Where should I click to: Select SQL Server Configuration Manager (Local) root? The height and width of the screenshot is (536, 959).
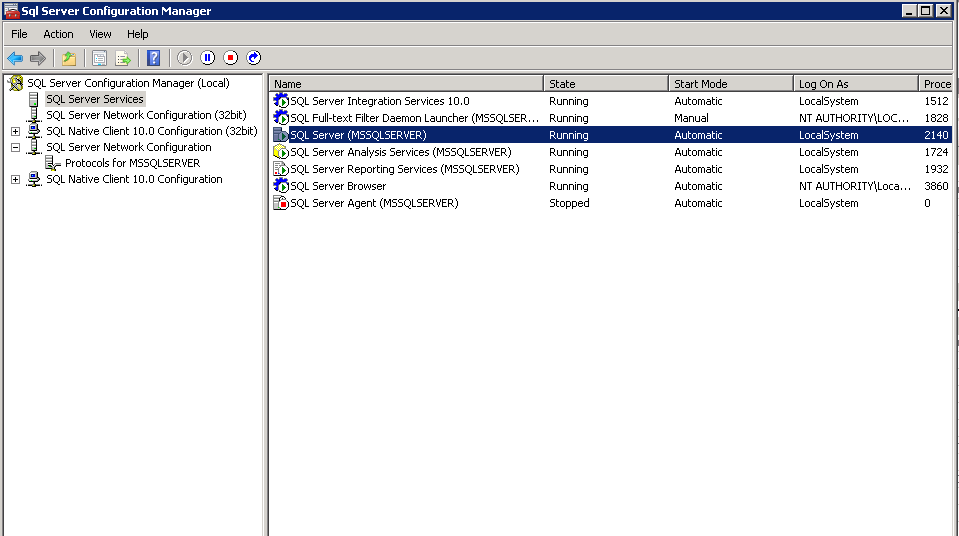[x=128, y=83]
